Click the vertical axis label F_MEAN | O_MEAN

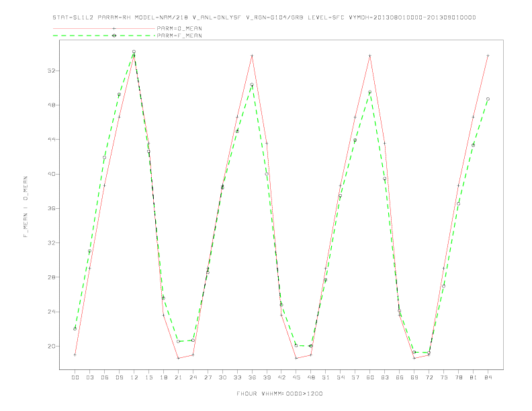point(26,207)
